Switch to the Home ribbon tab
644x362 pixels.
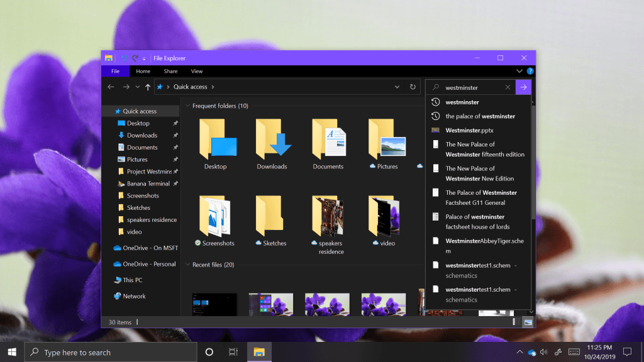point(143,72)
